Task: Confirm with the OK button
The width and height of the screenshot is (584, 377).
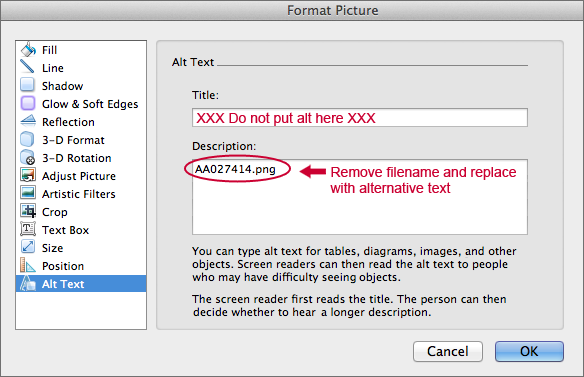Action: (x=529, y=351)
